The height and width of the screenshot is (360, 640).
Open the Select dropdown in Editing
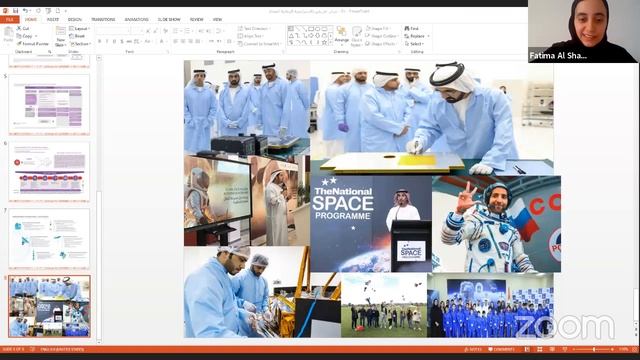tap(414, 44)
